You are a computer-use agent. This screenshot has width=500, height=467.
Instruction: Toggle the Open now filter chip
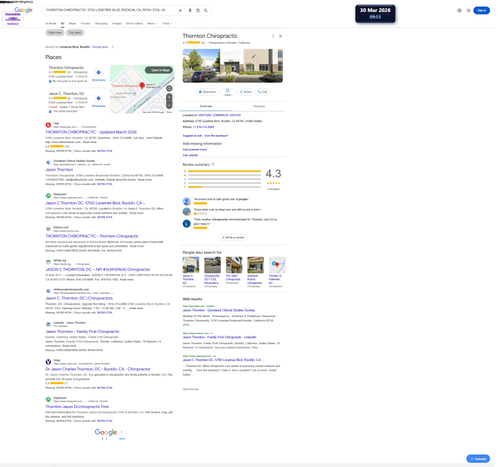point(55,33)
